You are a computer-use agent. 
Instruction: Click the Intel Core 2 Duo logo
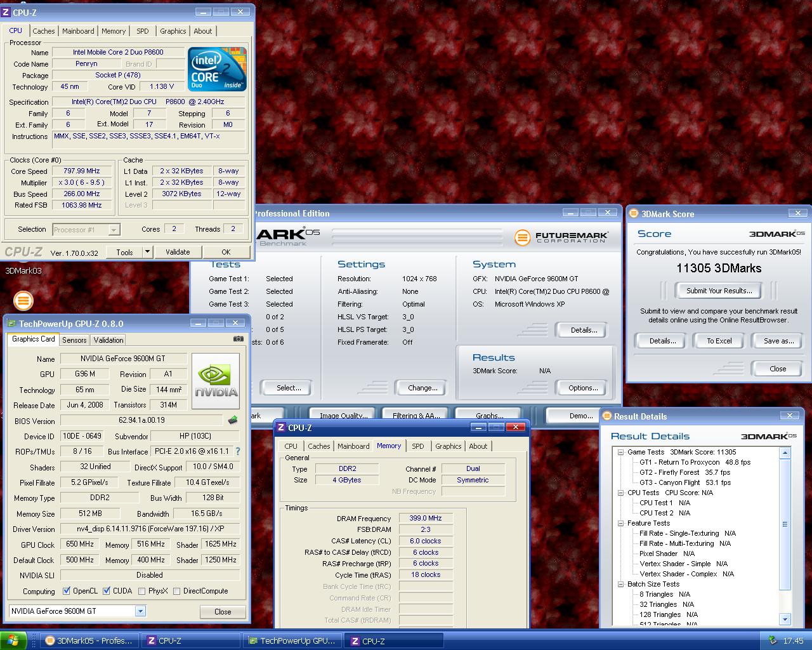217,69
